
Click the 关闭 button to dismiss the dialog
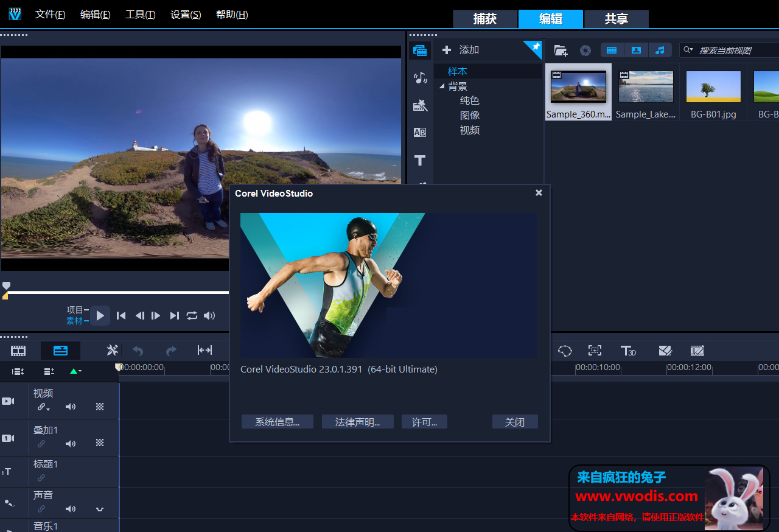pyautogui.click(x=515, y=421)
